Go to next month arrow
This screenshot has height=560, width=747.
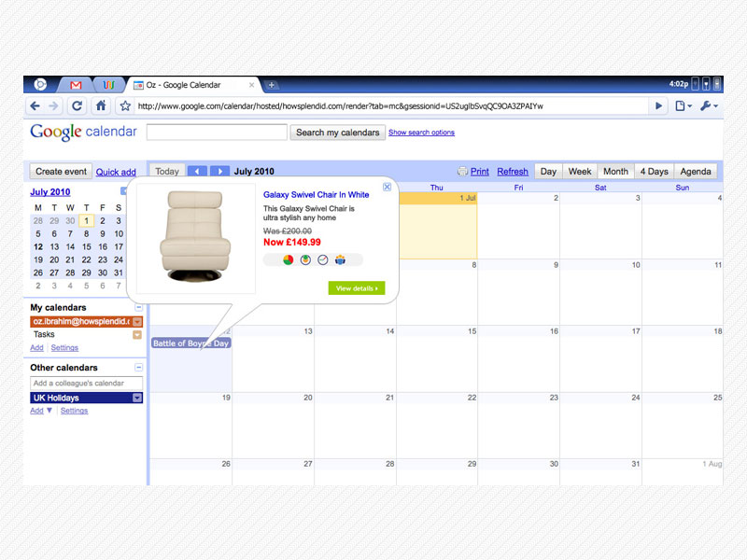(x=219, y=172)
